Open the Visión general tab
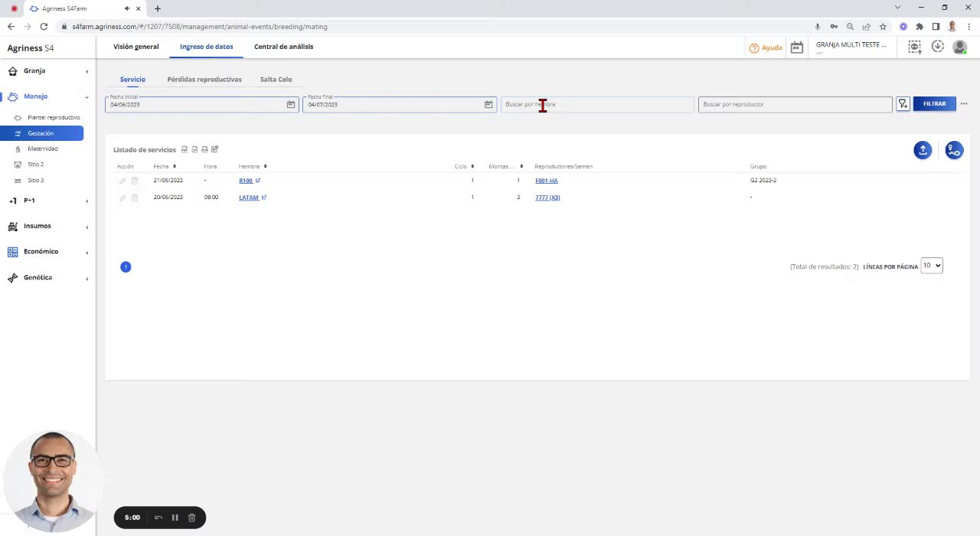Screen dimensions: 980x536 tap(136, 47)
